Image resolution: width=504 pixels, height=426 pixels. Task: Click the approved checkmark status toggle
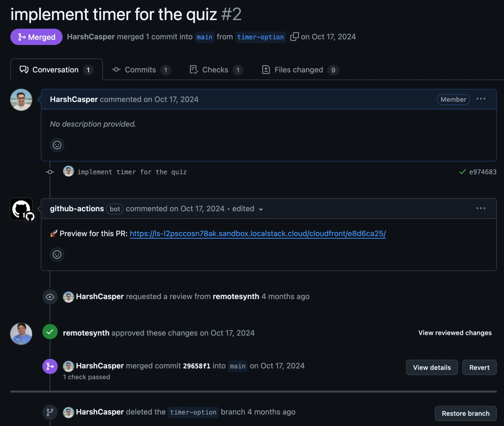50,333
